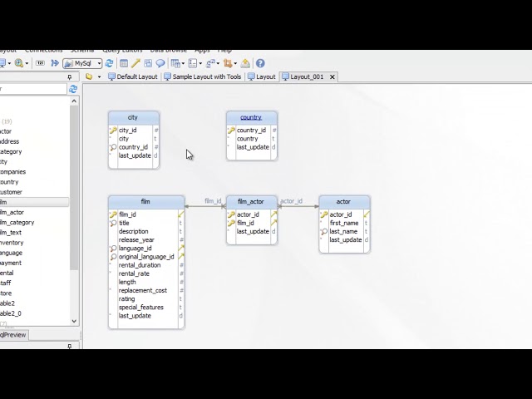Click the table grid toolbar icon
The height and width of the screenshot is (399, 532).
click(x=175, y=63)
